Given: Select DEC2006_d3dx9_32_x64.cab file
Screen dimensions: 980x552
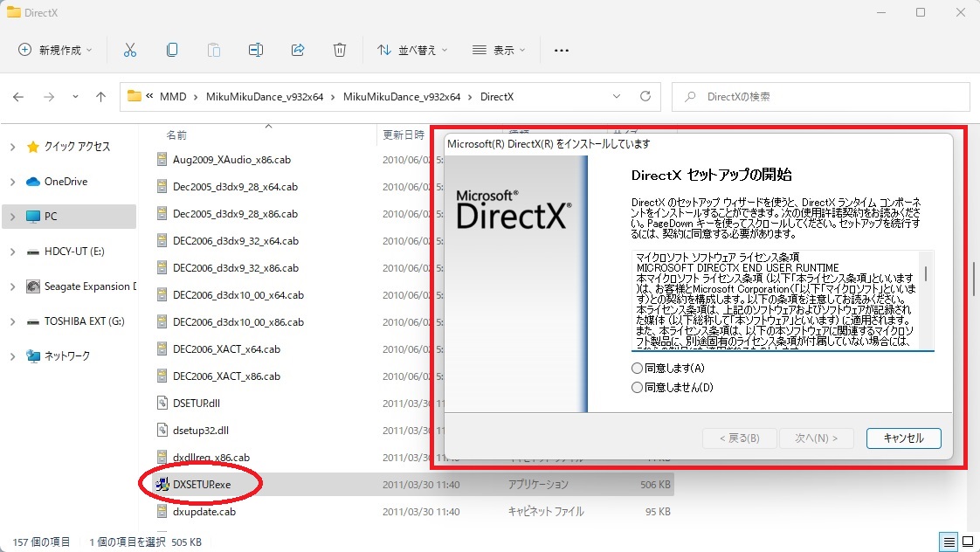Looking at the screenshot, I should click(236, 241).
